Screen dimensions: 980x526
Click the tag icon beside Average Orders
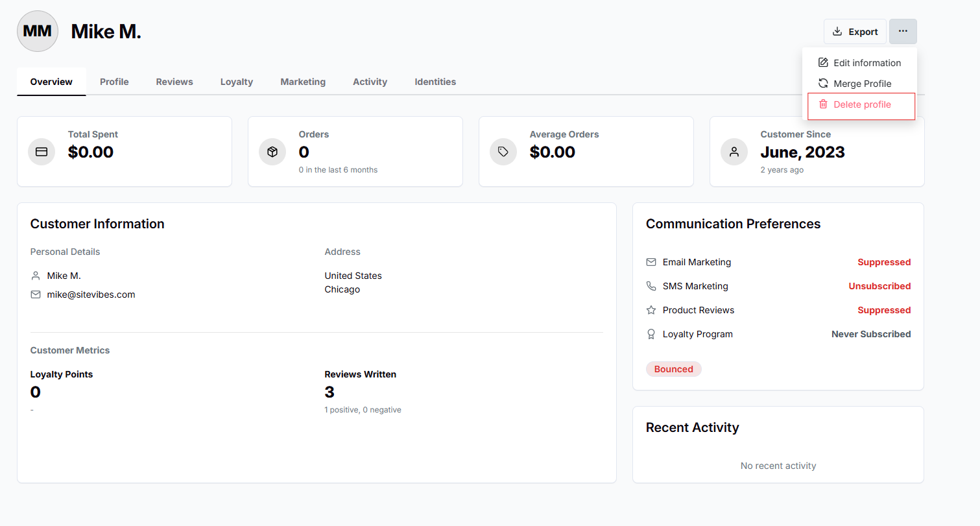coord(503,152)
